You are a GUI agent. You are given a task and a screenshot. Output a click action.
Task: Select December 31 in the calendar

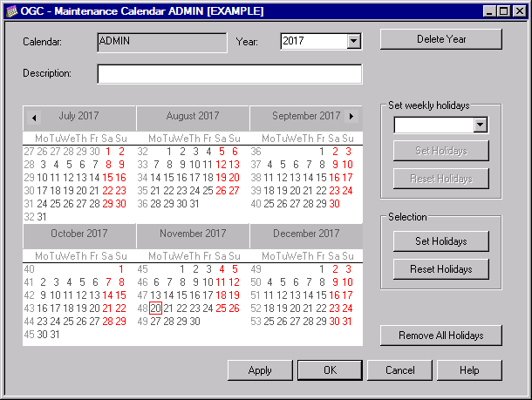point(347,322)
